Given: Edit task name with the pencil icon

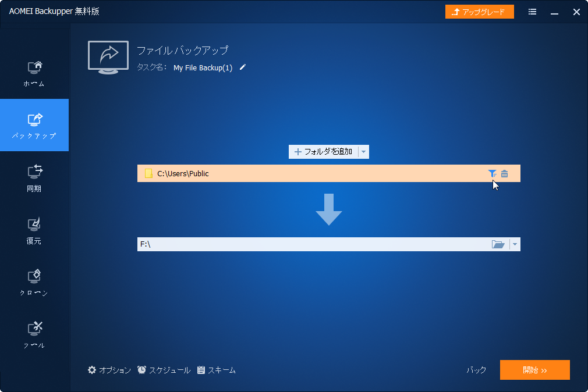Looking at the screenshot, I should point(243,67).
